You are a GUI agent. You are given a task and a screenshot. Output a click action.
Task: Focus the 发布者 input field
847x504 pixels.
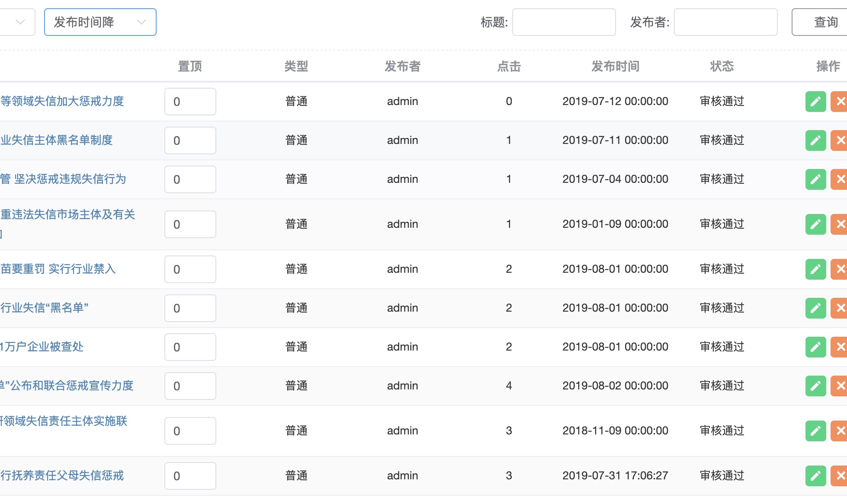click(725, 22)
